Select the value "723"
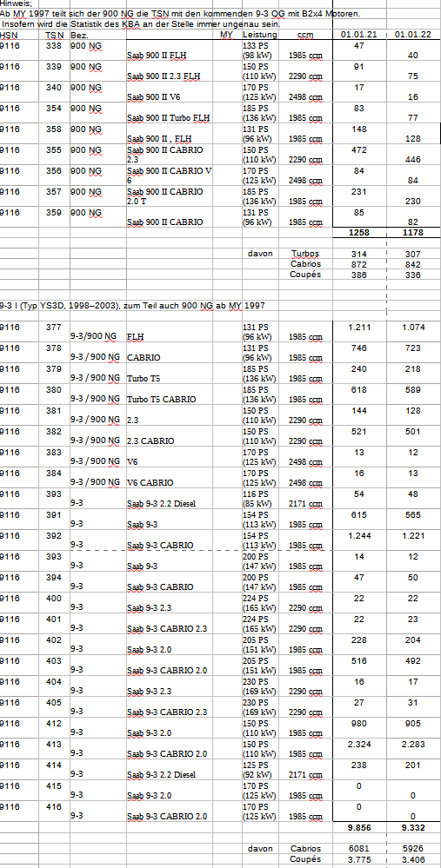The image size is (441, 868). 413,348
